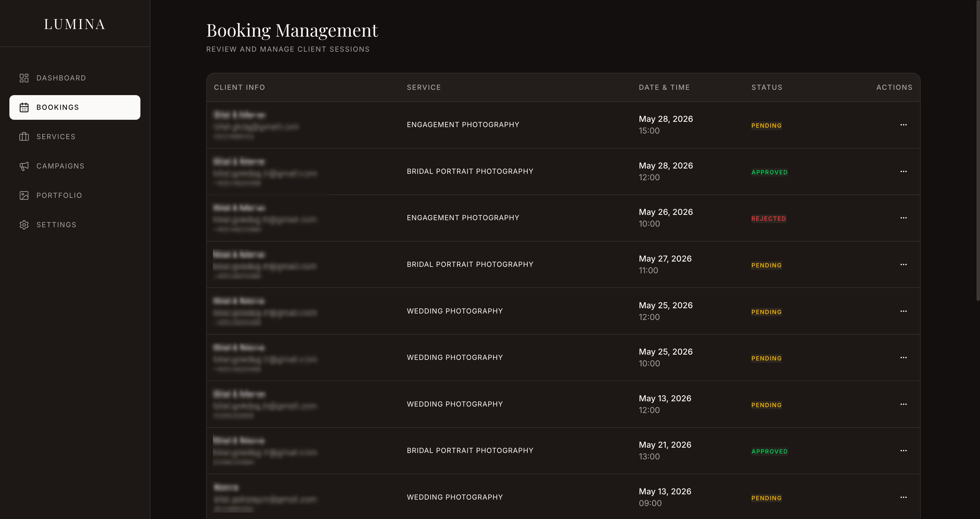Click the Services briefcase icon
The width and height of the screenshot is (980, 519).
click(24, 137)
